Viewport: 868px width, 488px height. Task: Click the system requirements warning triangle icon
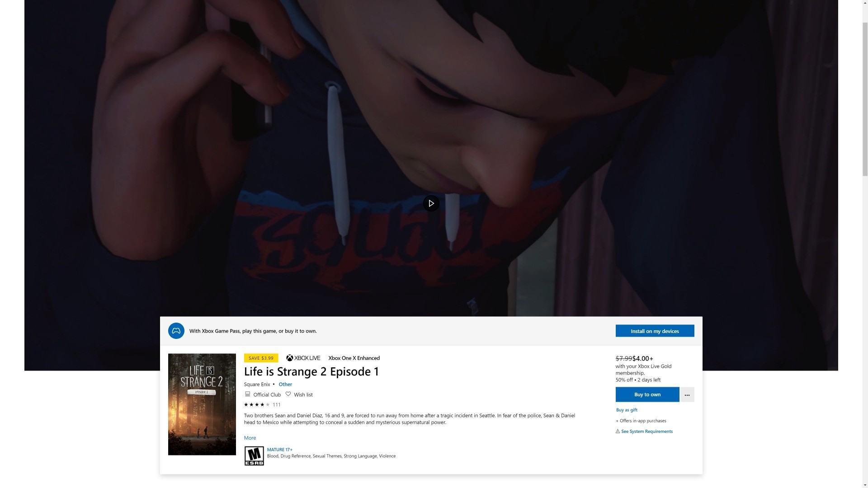pyautogui.click(x=618, y=432)
